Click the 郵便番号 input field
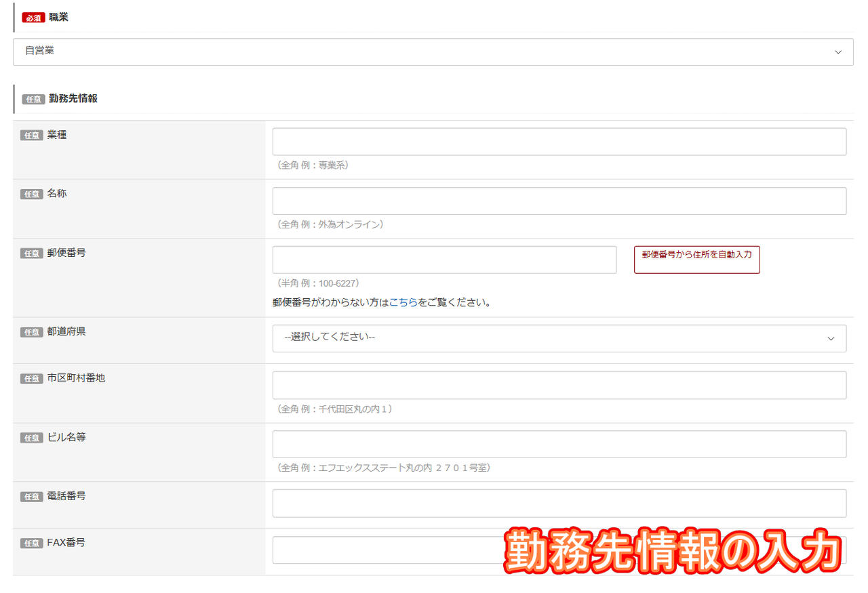The width and height of the screenshot is (868, 593). (444, 260)
